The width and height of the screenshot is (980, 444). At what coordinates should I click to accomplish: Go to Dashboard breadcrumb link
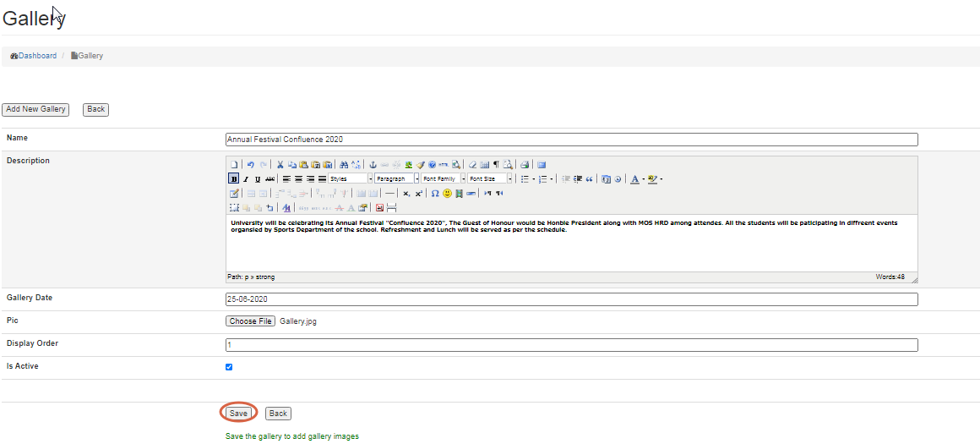point(37,56)
